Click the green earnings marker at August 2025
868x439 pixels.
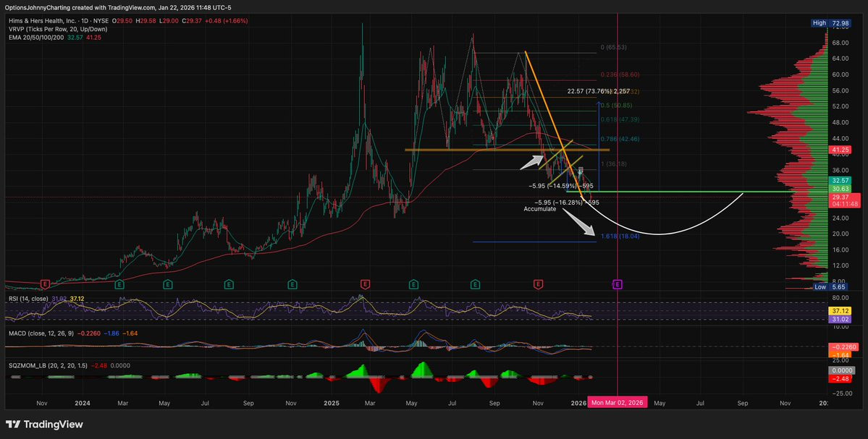pos(475,284)
